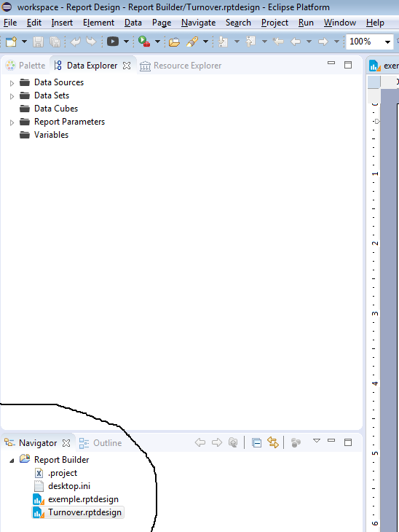Open the Edit menu
This screenshot has height=532, width=399.
34,23
